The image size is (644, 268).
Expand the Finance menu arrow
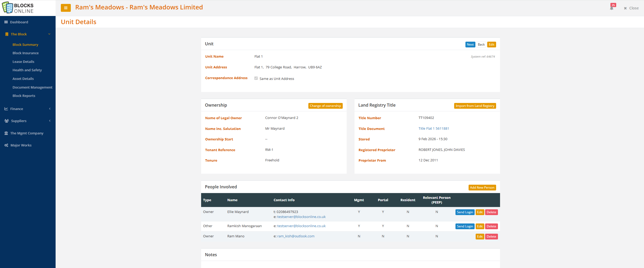click(x=50, y=109)
